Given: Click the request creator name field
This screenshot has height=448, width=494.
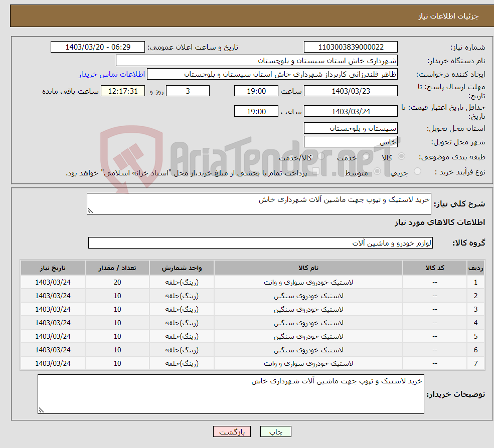Looking at the screenshot, I should pos(272,74).
